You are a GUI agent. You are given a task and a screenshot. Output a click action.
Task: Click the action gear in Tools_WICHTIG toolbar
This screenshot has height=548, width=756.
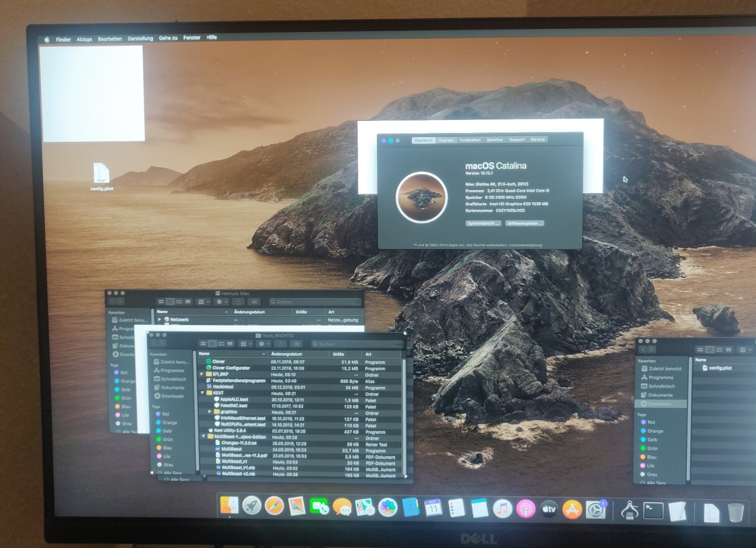pos(264,344)
